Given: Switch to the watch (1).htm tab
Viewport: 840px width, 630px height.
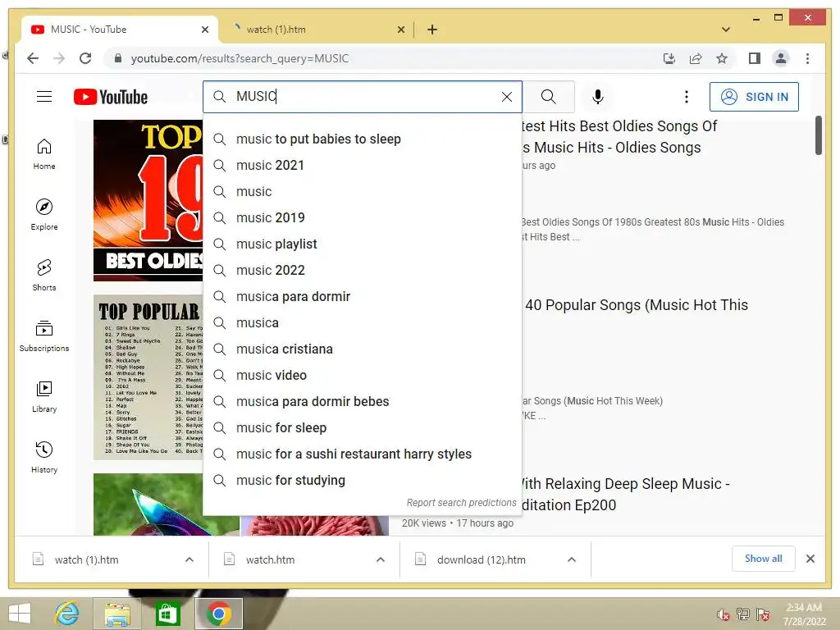Looking at the screenshot, I should [316, 30].
